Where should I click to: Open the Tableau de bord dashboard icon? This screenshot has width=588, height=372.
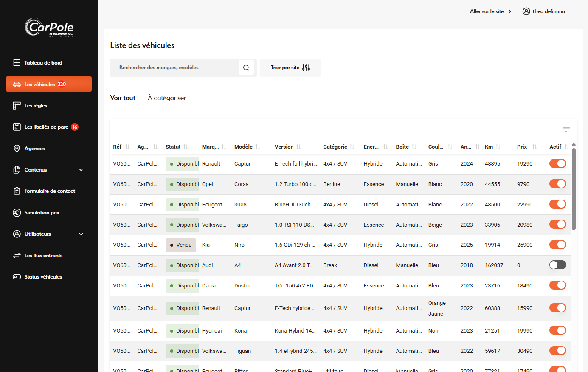tap(17, 63)
